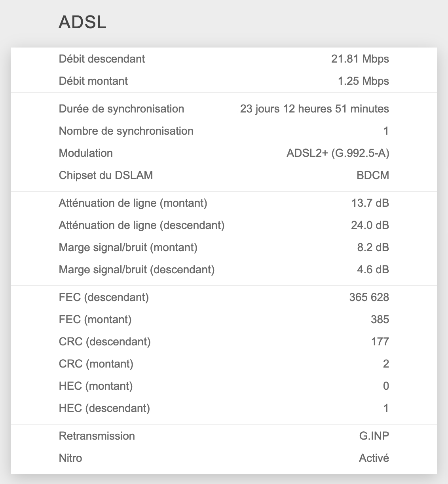Click the synchronisation duration of 23 jours
Screen dimensions: 448x484
(314, 109)
